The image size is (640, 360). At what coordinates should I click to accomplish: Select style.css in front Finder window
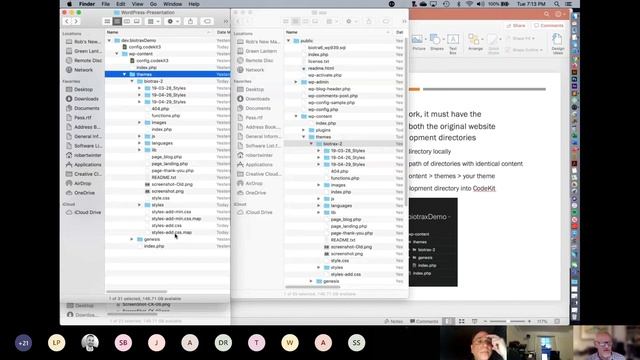coord(161,198)
